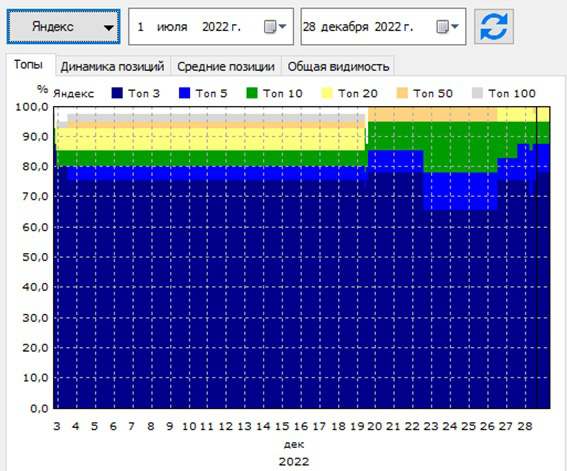Click the декабря month in end date
The height and width of the screenshot is (471, 567).
click(345, 27)
